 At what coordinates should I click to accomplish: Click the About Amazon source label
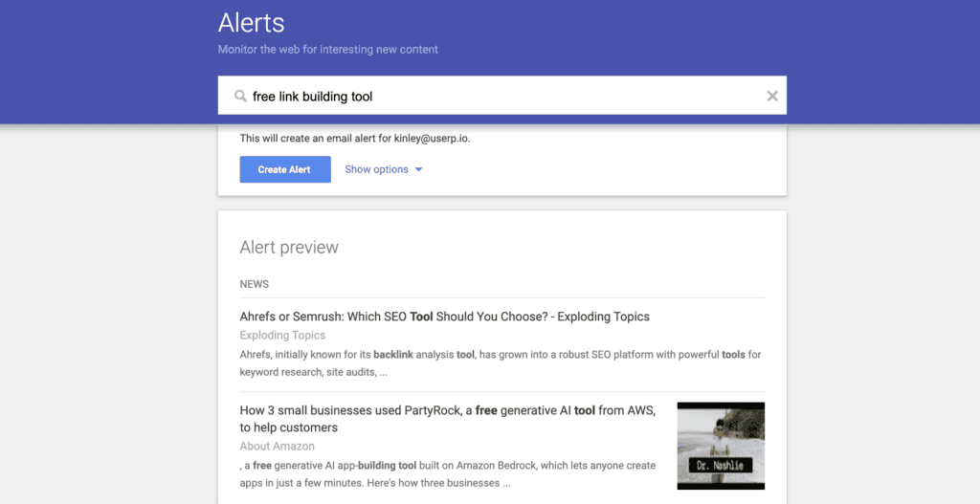pos(277,447)
